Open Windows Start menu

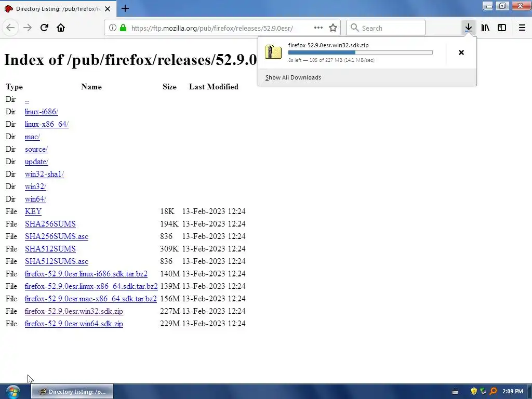coord(13,392)
